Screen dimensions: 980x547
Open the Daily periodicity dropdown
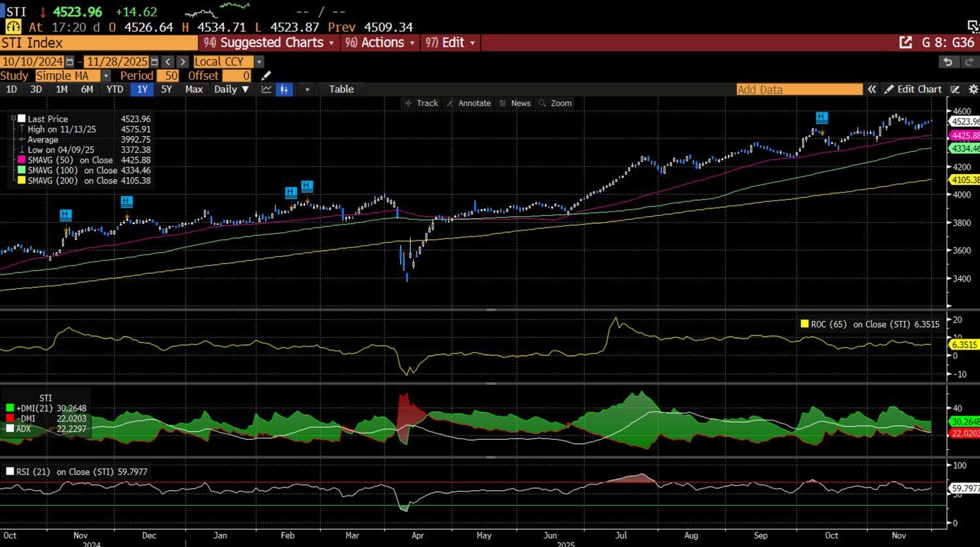click(231, 90)
